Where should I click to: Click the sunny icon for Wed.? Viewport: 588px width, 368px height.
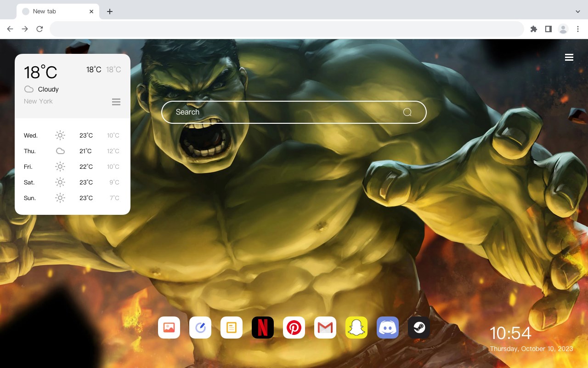click(60, 135)
